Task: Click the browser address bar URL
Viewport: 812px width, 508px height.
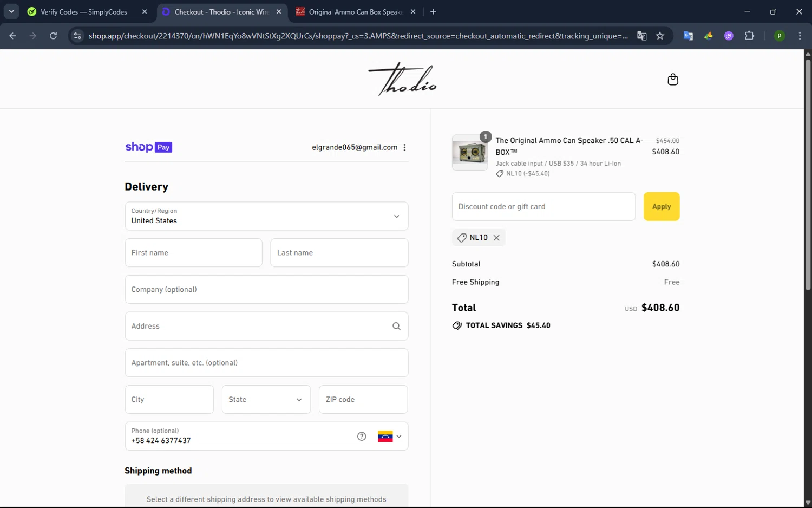Action: click(x=358, y=36)
